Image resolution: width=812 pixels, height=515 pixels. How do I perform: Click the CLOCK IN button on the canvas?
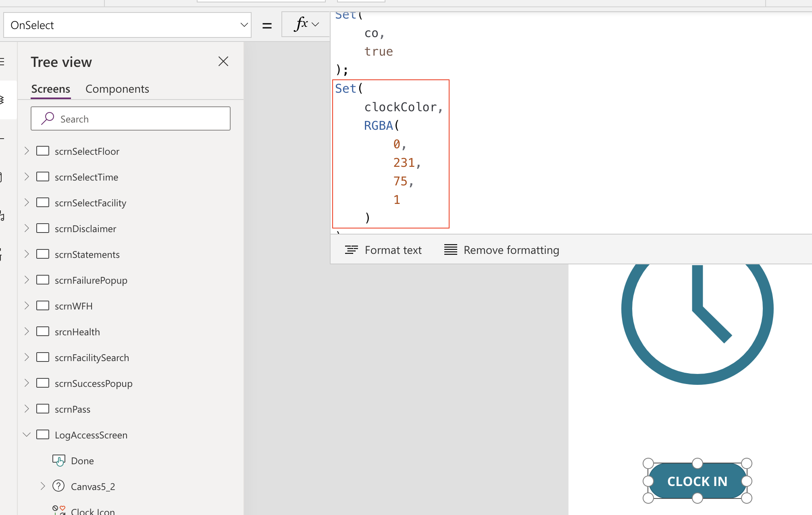tap(697, 481)
